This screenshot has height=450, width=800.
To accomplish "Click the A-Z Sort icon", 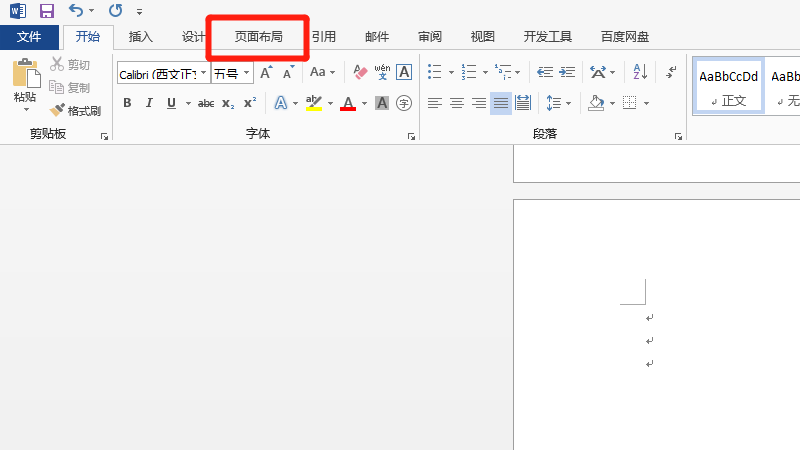I will [x=640, y=72].
